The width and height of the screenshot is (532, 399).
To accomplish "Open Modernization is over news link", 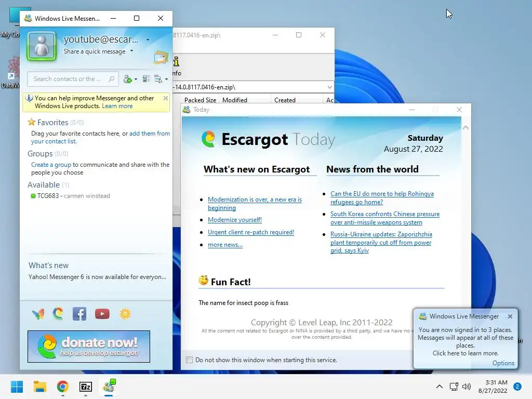I will [255, 204].
